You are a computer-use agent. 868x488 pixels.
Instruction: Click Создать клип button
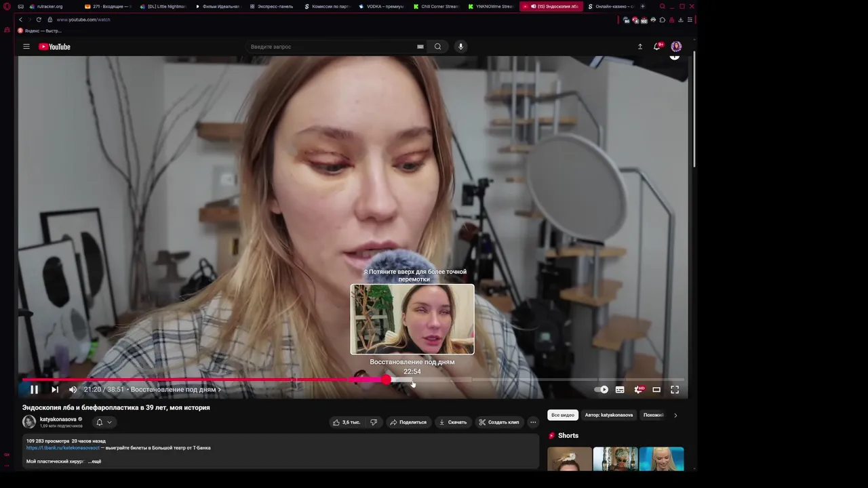point(499,422)
